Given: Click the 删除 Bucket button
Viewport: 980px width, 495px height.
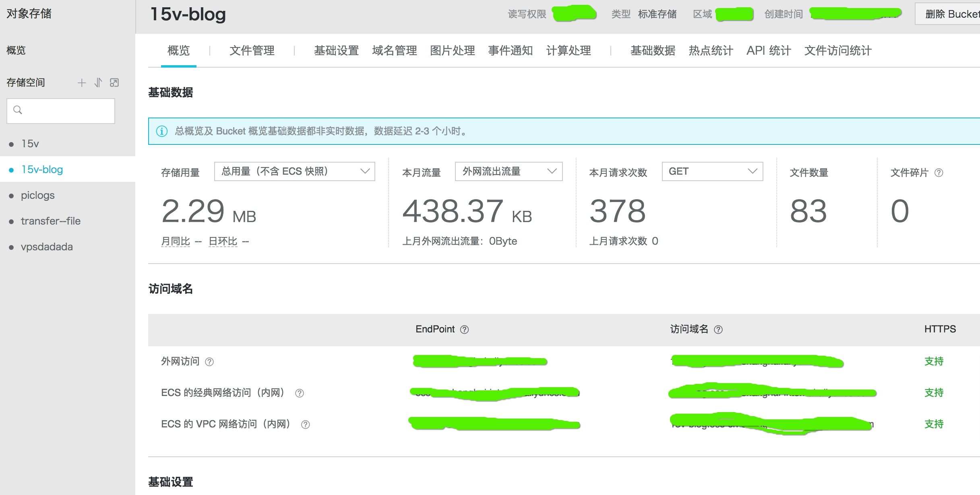Looking at the screenshot, I should (x=950, y=14).
